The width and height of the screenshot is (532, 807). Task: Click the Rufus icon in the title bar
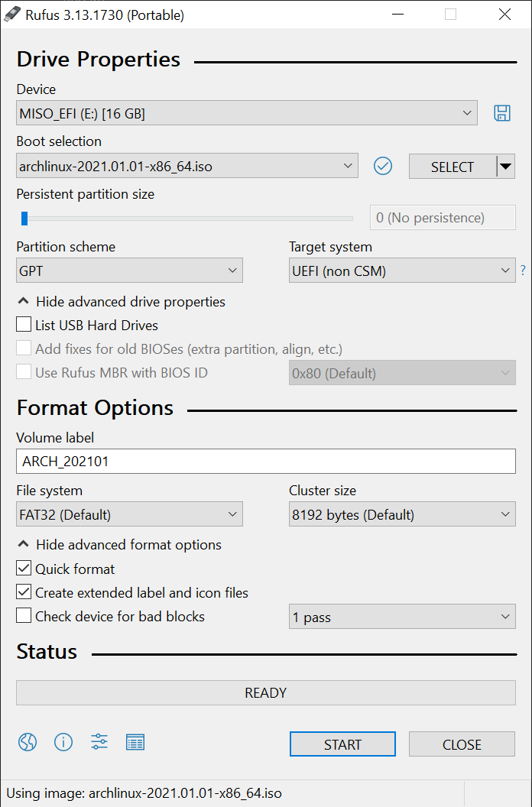(11, 14)
